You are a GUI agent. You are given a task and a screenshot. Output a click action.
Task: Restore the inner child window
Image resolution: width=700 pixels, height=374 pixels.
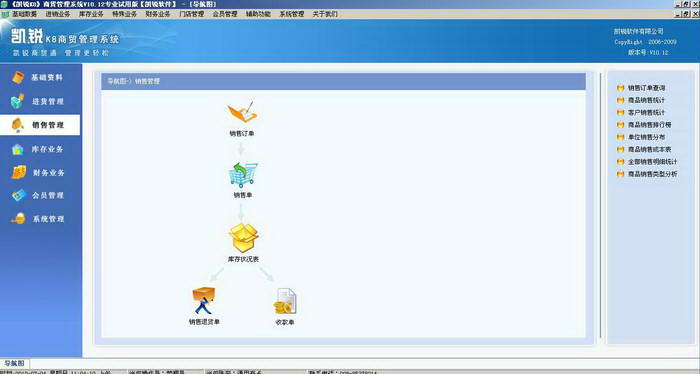(x=686, y=14)
